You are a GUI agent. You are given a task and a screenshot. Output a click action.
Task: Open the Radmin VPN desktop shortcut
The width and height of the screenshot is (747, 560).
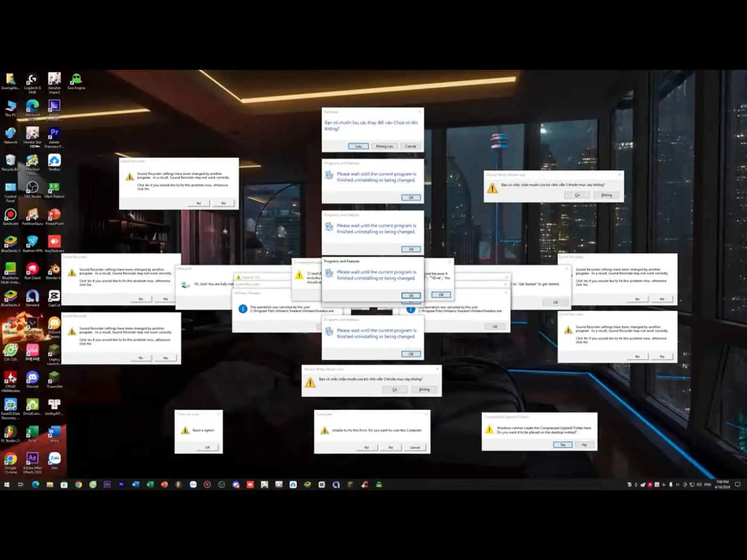pyautogui.click(x=32, y=244)
